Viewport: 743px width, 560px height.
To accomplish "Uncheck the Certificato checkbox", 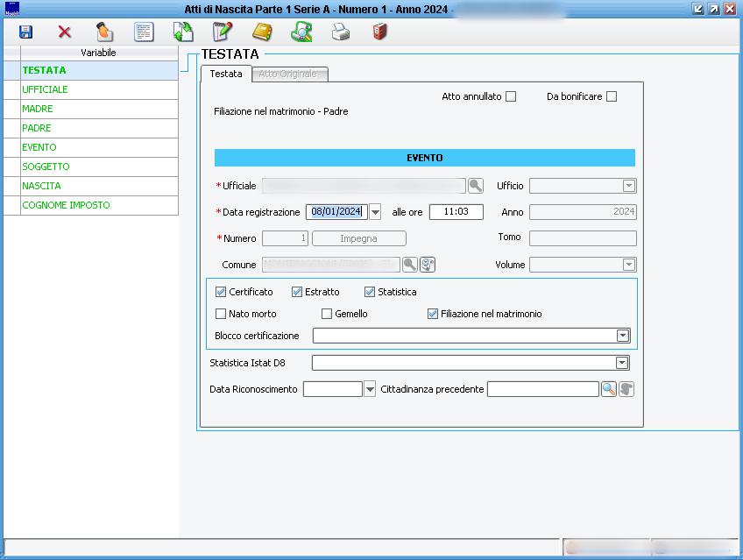I will point(220,292).
